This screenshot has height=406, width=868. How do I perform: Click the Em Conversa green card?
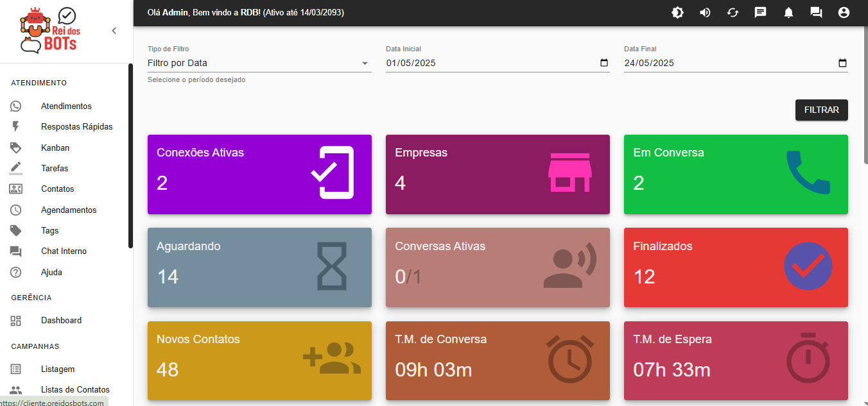(x=735, y=174)
